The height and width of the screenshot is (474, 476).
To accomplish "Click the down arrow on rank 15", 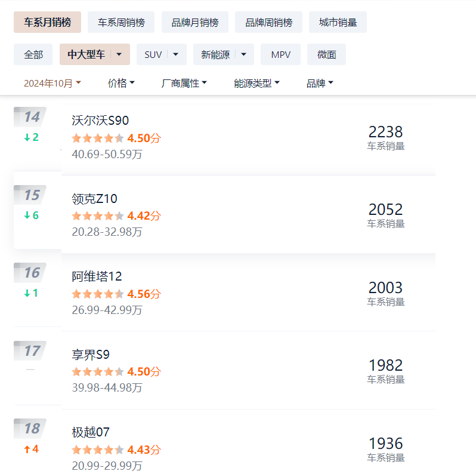I will (x=27, y=216).
